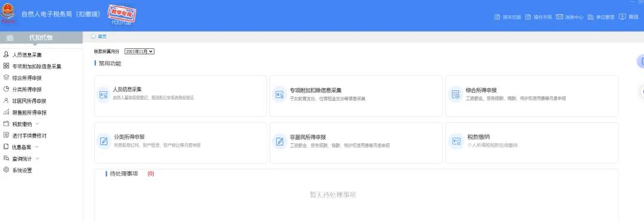This screenshot has width=644, height=222.
Task: Click the 单位管理 building icon
Action: click(x=590, y=17)
